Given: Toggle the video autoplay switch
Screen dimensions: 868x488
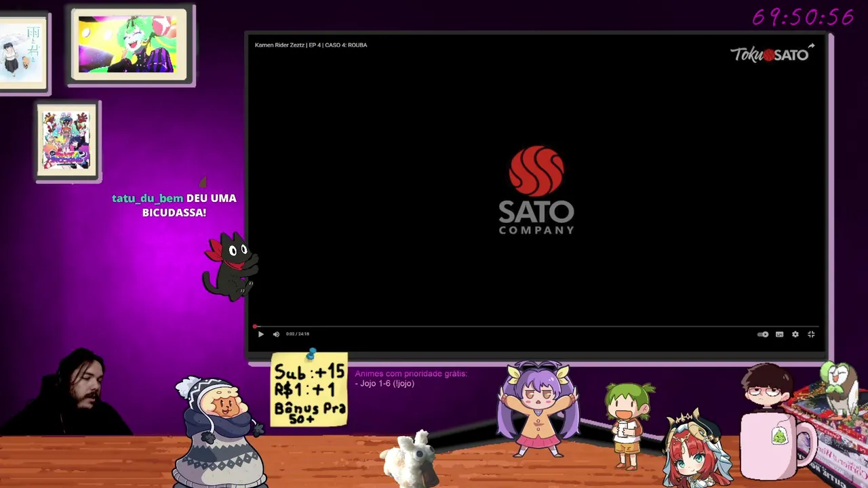Looking at the screenshot, I should (x=763, y=334).
